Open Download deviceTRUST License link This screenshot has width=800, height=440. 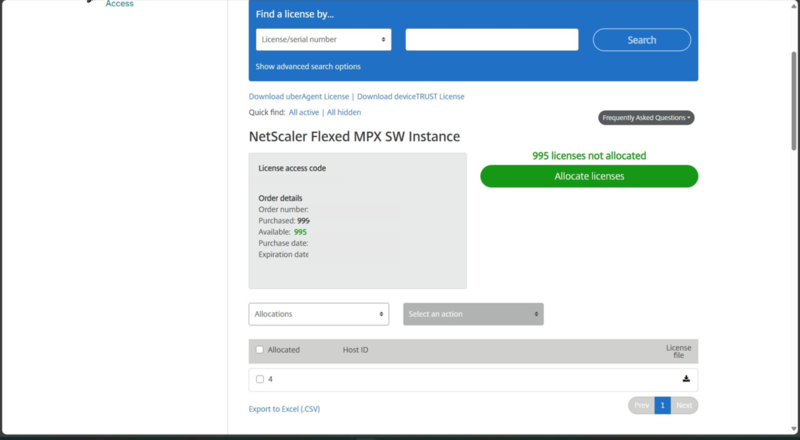coord(411,96)
